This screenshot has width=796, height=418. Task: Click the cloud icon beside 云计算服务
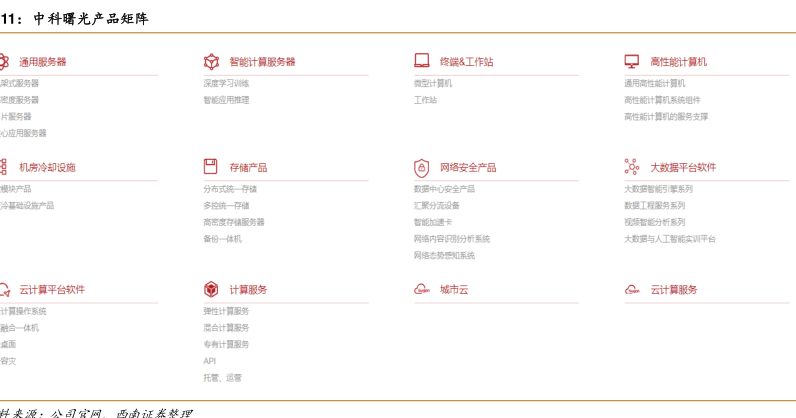coord(632,290)
